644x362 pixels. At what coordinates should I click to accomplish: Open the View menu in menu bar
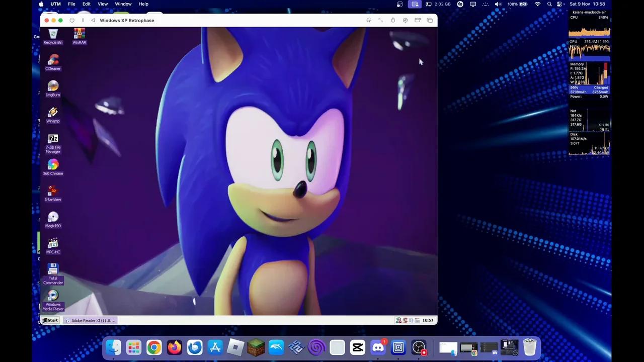pos(103,4)
